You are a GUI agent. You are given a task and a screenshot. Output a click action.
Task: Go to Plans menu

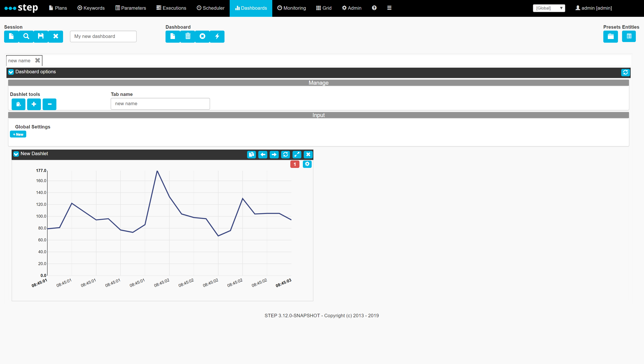coord(58,8)
